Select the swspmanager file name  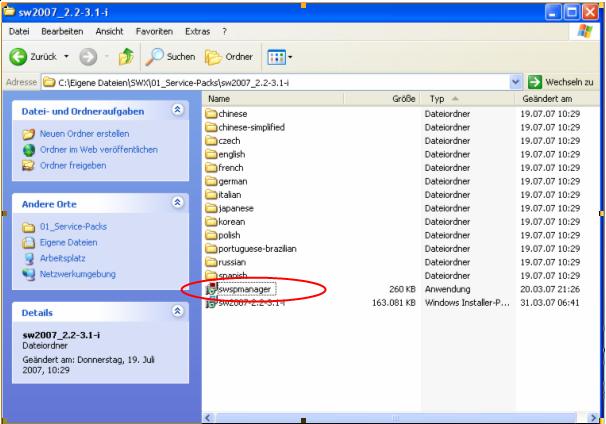pos(246,289)
